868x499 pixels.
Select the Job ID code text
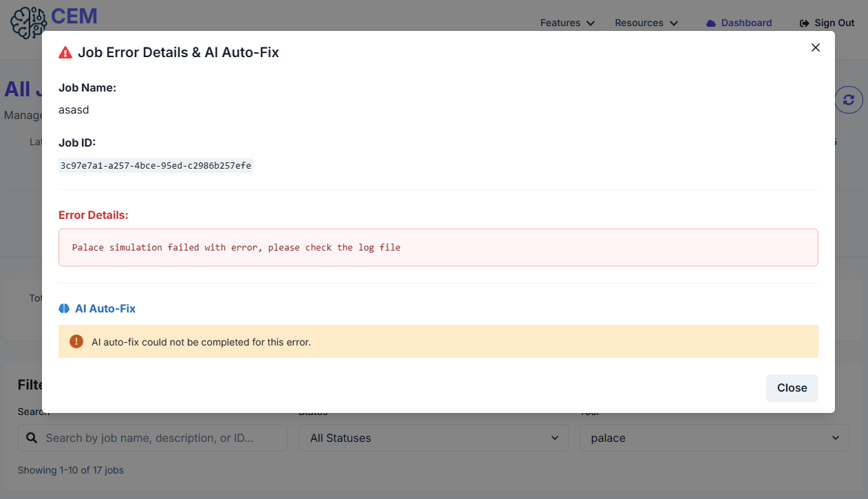click(x=156, y=166)
